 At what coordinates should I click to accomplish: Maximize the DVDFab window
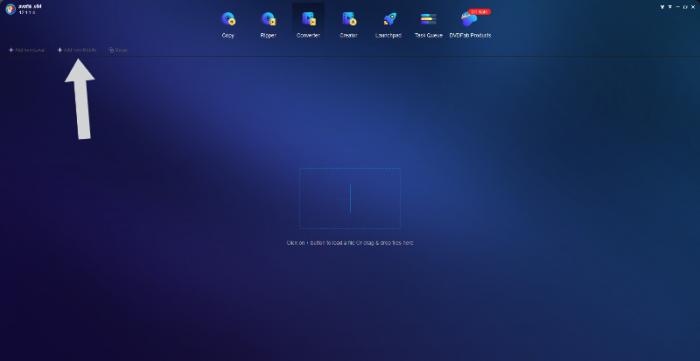(x=685, y=7)
